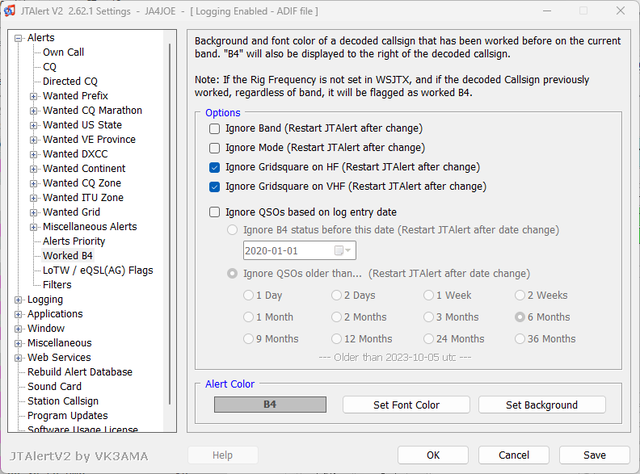
Task: Expand the Window tree node
Action: (18, 329)
